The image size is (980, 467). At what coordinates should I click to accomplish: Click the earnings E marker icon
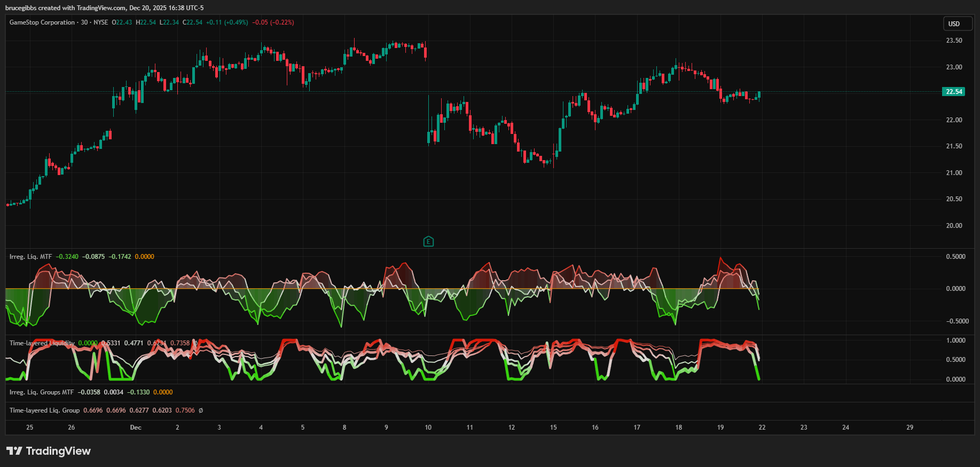click(428, 242)
